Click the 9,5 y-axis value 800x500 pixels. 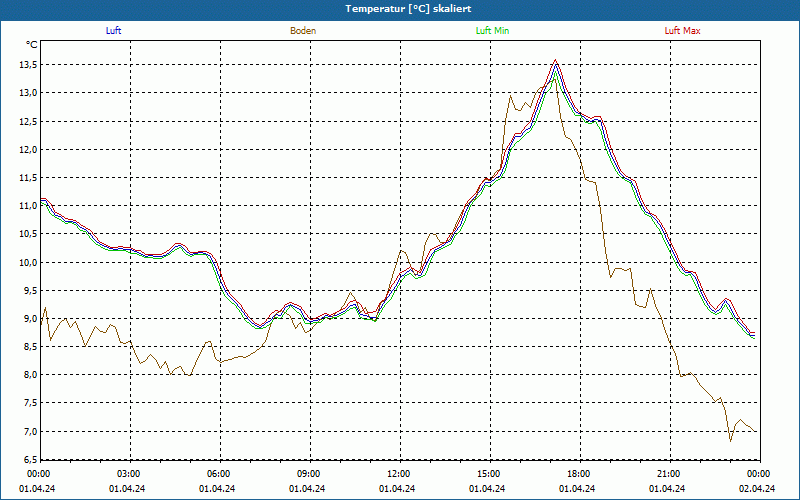point(30,290)
